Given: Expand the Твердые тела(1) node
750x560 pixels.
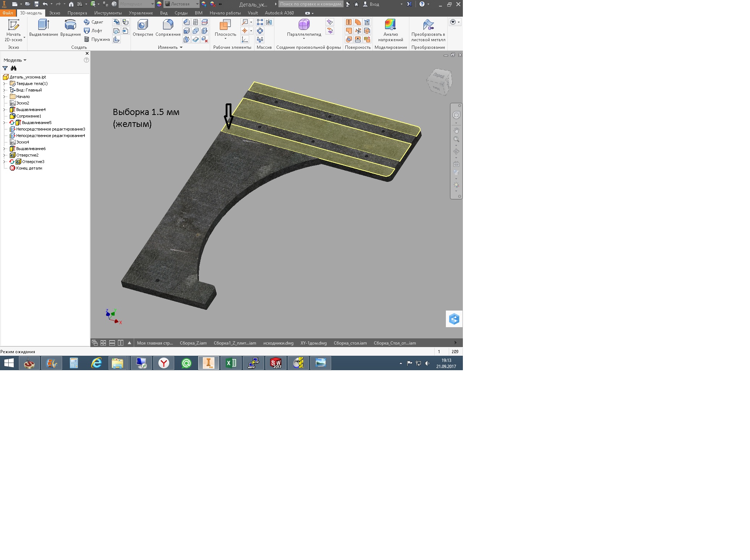Looking at the screenshot, I should [x=4, y=84].
